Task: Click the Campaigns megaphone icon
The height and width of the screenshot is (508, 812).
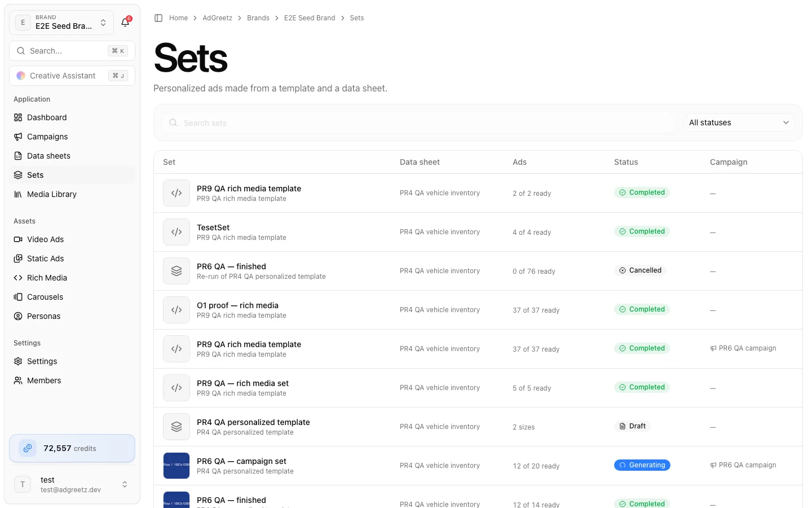Action: pyautogui.click(x=18, y=137)
